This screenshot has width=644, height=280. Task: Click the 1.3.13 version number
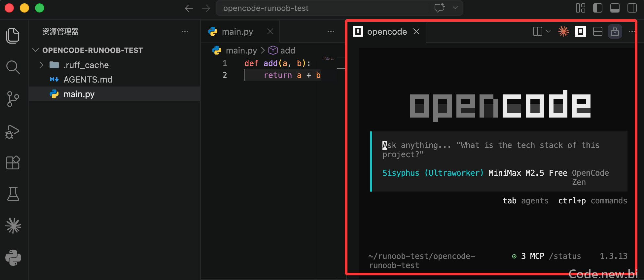pyautogui.click(x=613, y=256)
